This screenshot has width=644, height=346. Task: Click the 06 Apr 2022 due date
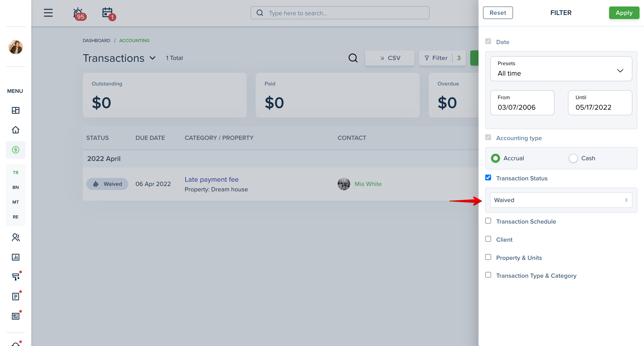tap(153, 184)
